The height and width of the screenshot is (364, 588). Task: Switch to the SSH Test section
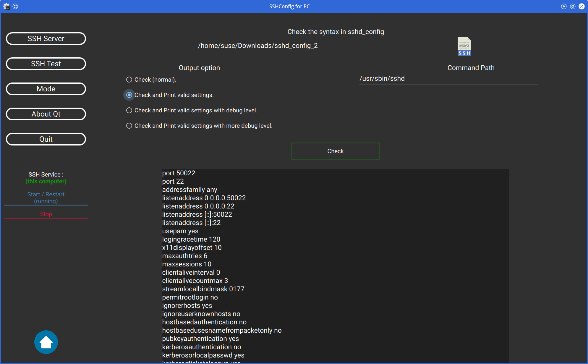[46, 64]
